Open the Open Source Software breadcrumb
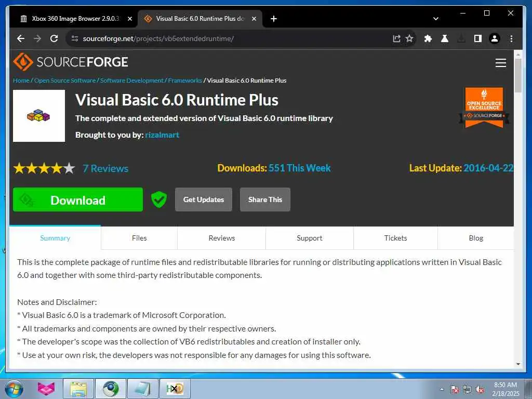 coord(65,81)
